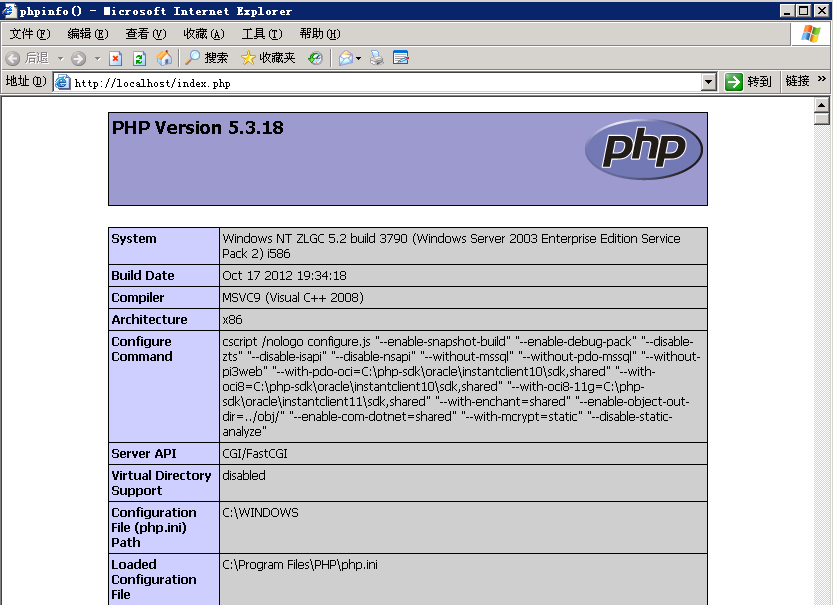Image resolution: width=833 pixels, height=605 pixels.
Task: Click the Configuration File (php.ini) Path label
Action: click(x=154, y=527)
